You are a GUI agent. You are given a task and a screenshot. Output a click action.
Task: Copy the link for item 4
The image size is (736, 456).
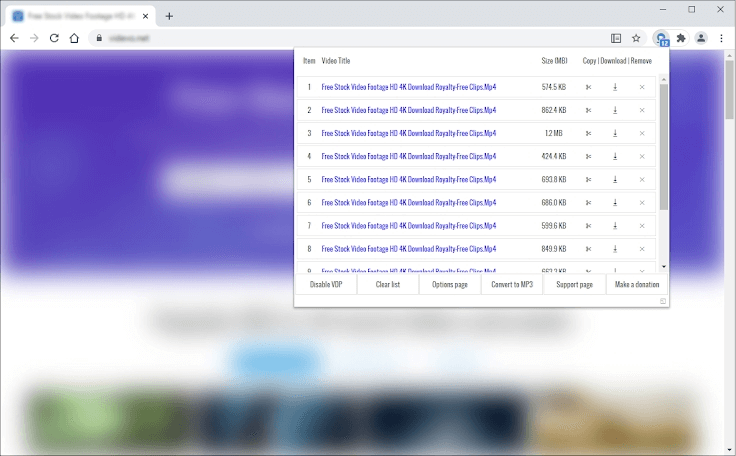pyautogui.click(x=588, y=156)
